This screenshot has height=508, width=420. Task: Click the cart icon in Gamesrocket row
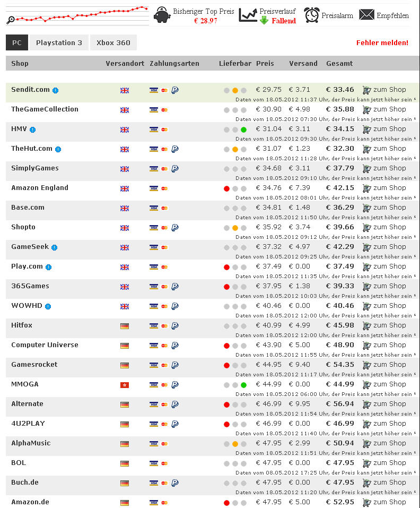366,365
